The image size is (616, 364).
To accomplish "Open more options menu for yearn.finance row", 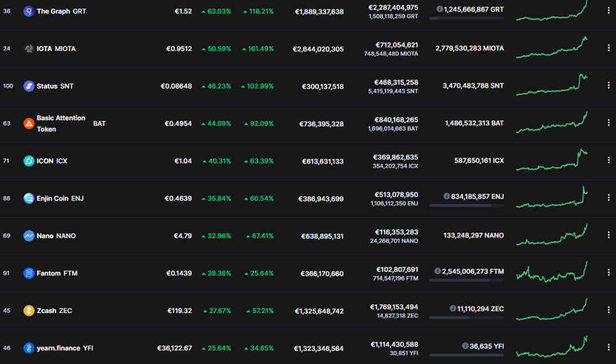I will [x=609, y=347].
